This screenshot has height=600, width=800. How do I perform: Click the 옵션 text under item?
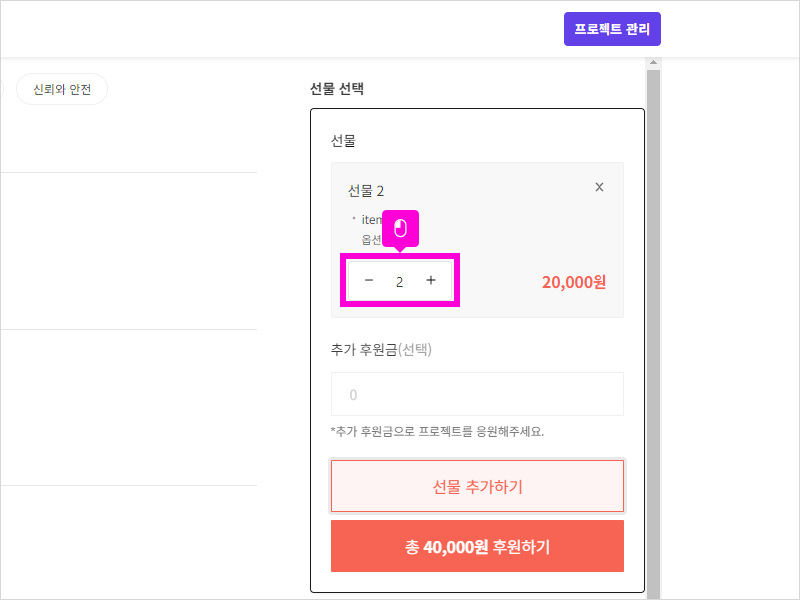click(371, 240)
